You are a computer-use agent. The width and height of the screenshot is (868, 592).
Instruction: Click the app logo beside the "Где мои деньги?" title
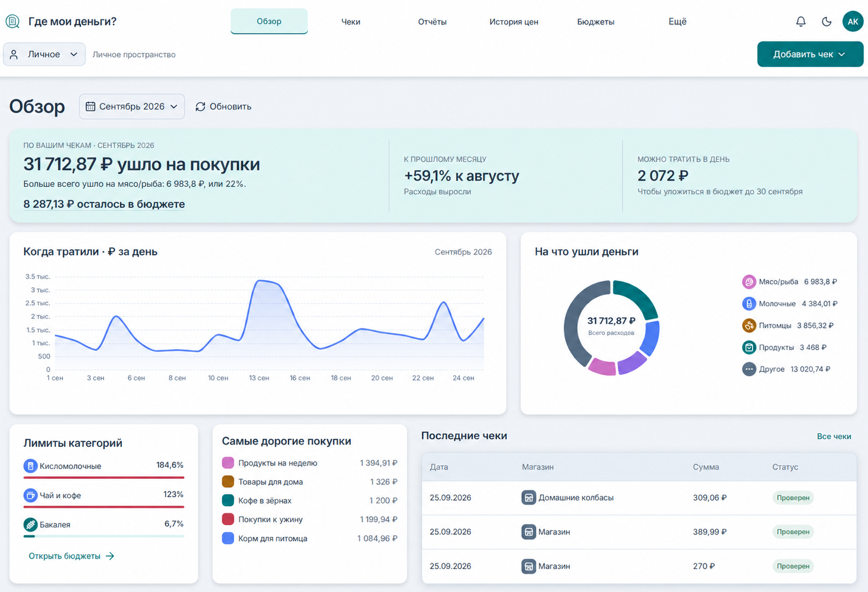(x=13, y=22)
